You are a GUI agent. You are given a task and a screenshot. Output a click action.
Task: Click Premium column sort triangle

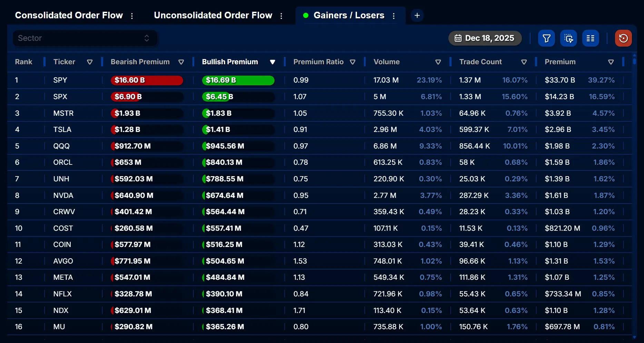[611, 62]
